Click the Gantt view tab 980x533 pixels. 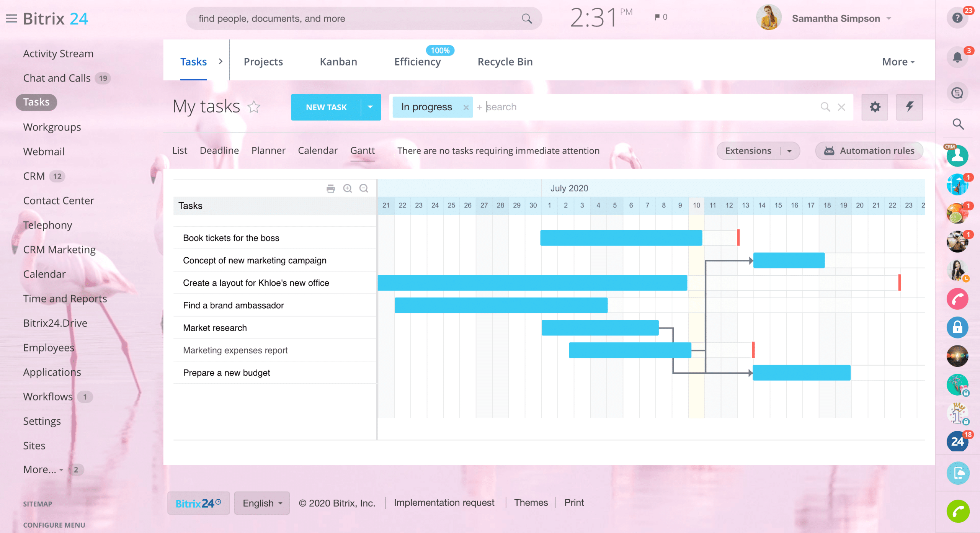363,150
